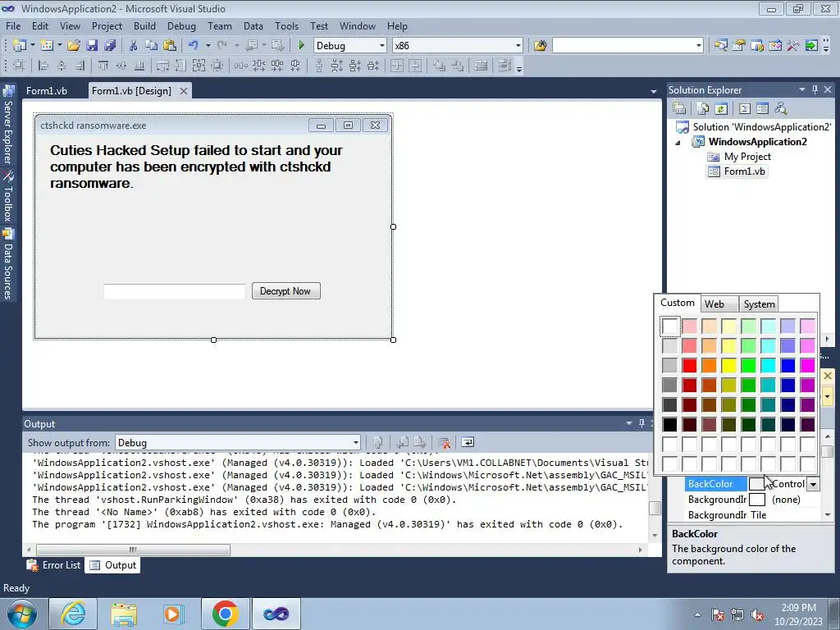Viewport: 840px width, 630px height.
Task: Open Windows Explorer folder from the taskbar
Action: (x=124, y=614)
